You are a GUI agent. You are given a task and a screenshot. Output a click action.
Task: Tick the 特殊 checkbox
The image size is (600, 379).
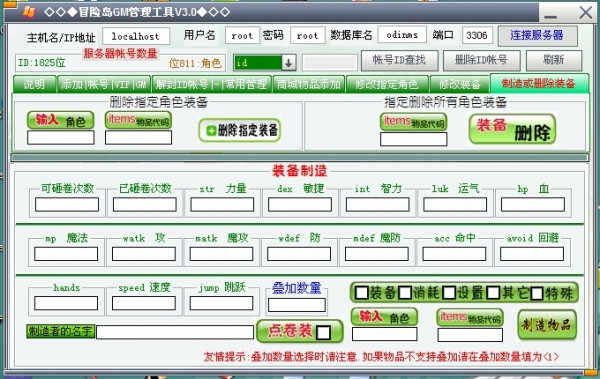[537, 293]
